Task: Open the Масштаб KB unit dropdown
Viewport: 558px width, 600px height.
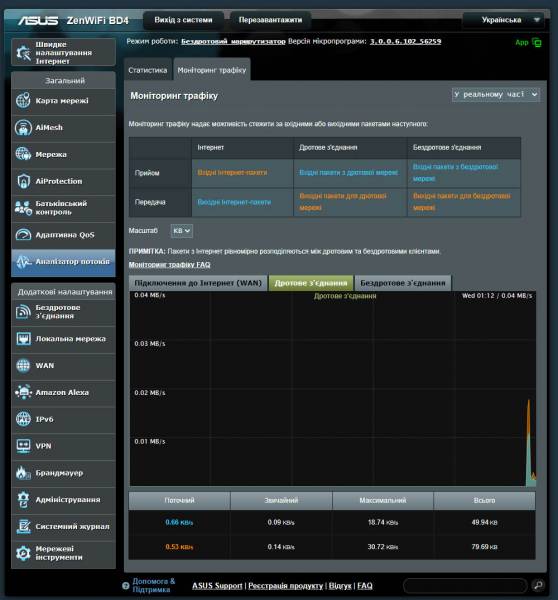Action: click(x=181, y=231)
